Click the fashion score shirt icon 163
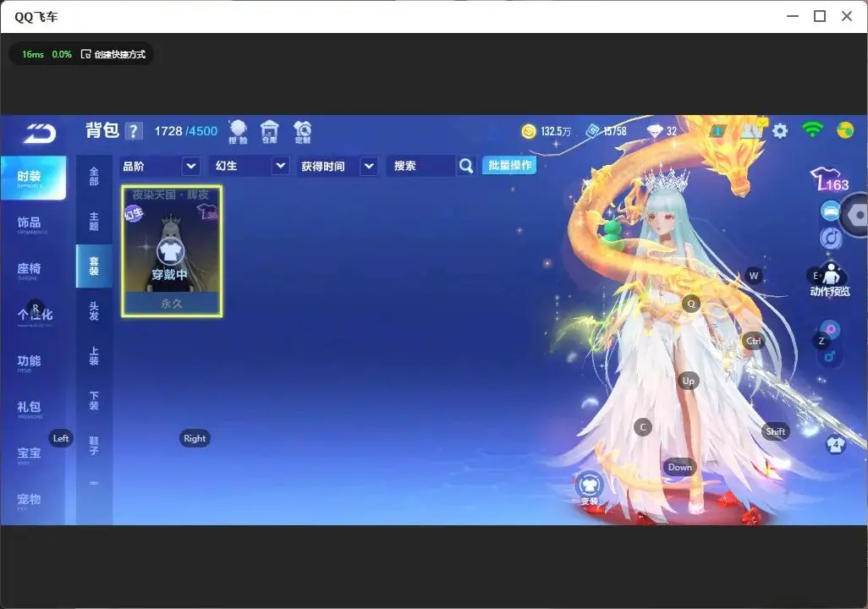 [829, 179]
